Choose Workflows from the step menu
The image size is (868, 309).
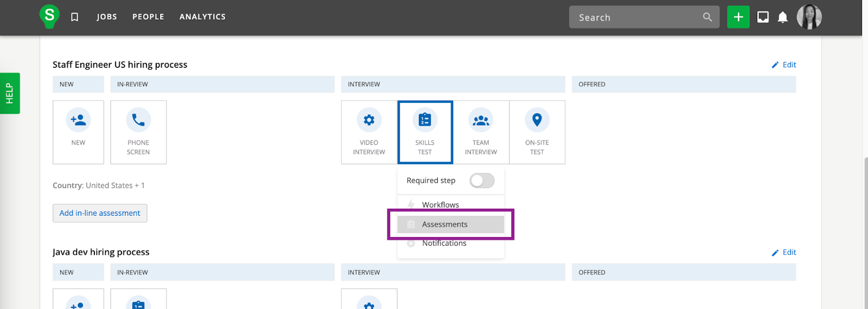tap(440, 205)
